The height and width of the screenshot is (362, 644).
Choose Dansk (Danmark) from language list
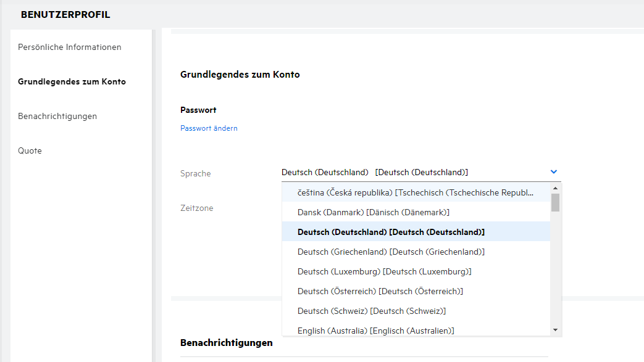click(x=373, y=212)
